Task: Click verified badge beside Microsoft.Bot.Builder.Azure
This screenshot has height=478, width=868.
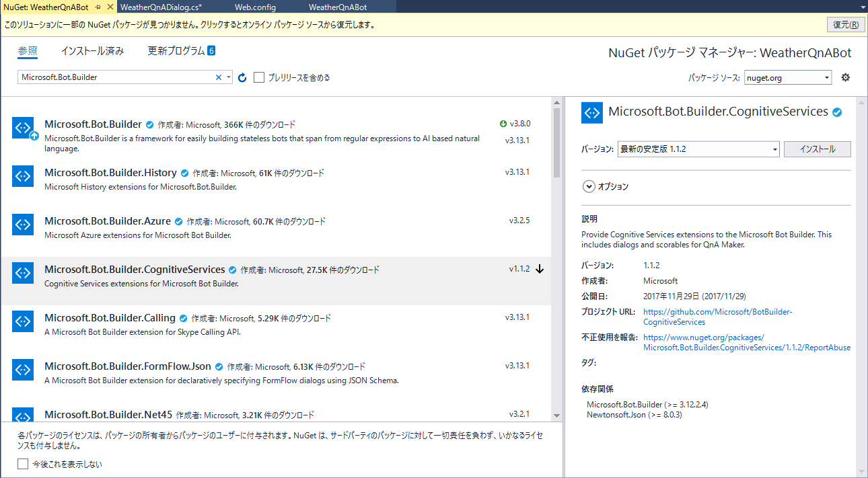Action: pos(179,221)
